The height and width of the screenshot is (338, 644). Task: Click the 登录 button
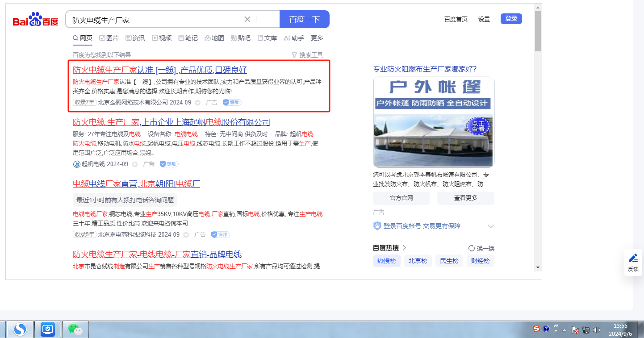click(511, 18)
